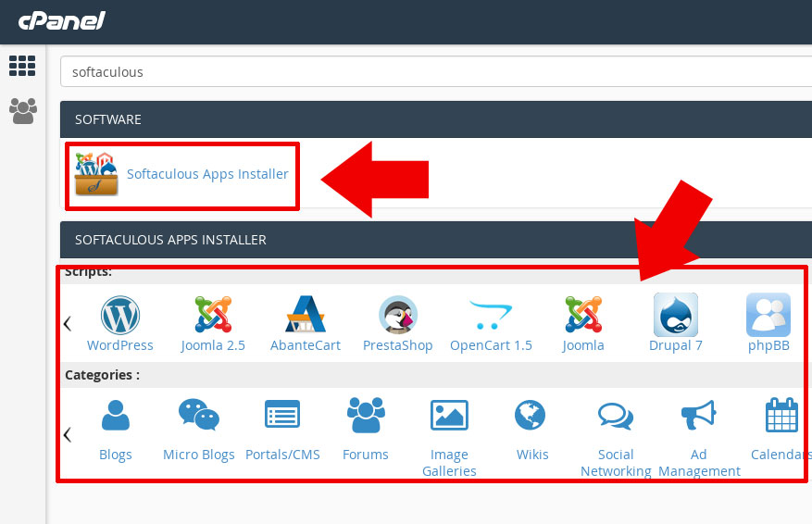Collapse the SOFTACULOUS APPS INSTALLER header
Screen dimensions: 812x524
(436, 240)
